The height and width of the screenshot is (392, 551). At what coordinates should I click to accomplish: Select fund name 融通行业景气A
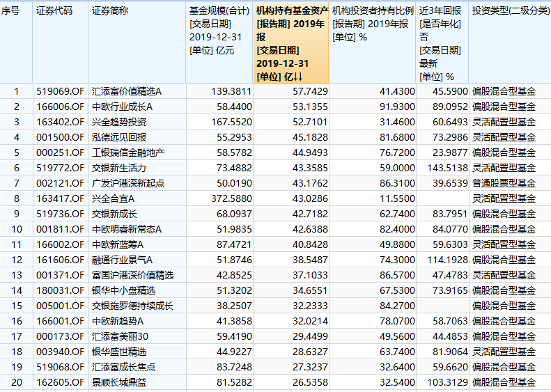(x=122, y=260)
